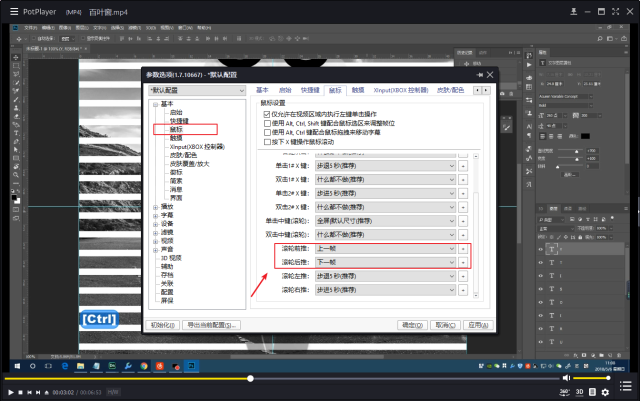Open the 滚轮前推 dropdown list

(385, 248)
